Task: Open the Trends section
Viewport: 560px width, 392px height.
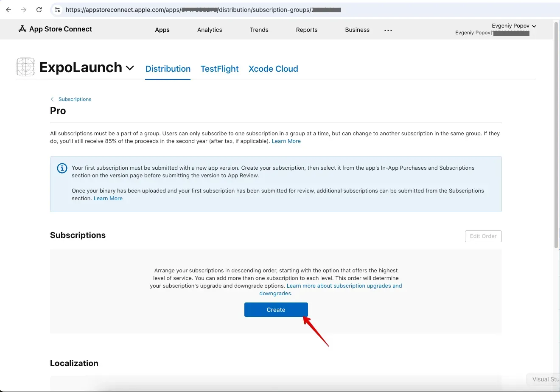Action: coord(259,30)
